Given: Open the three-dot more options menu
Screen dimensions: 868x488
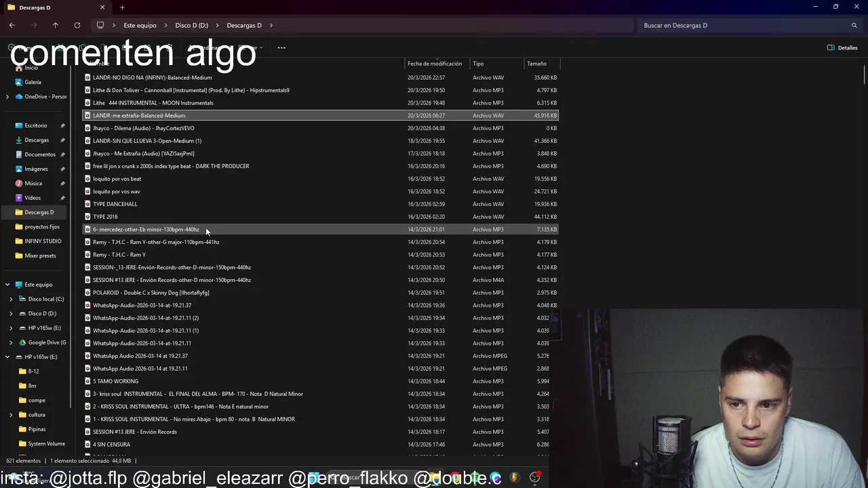Looking at the screenshot, I should click(281, 47).
